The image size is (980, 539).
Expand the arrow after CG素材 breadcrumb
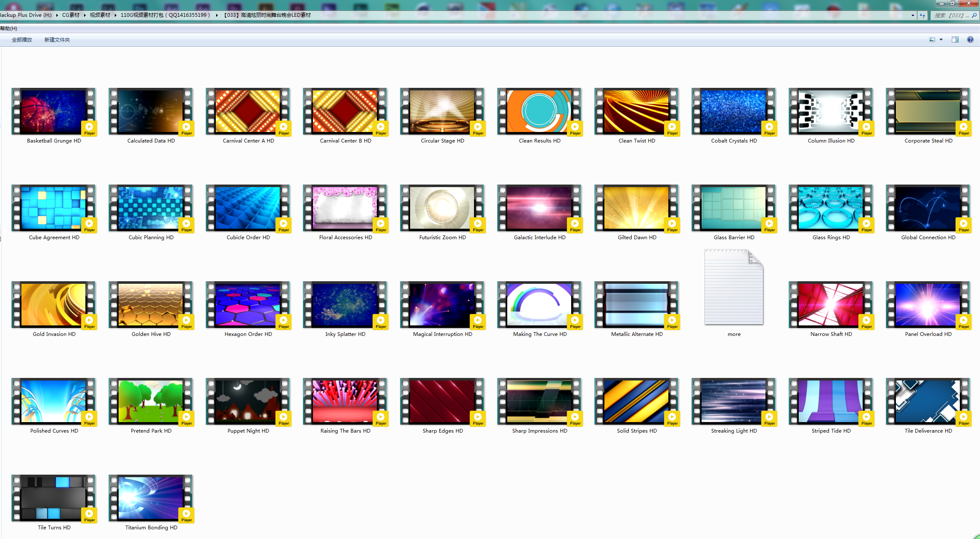tap(85, 15)
